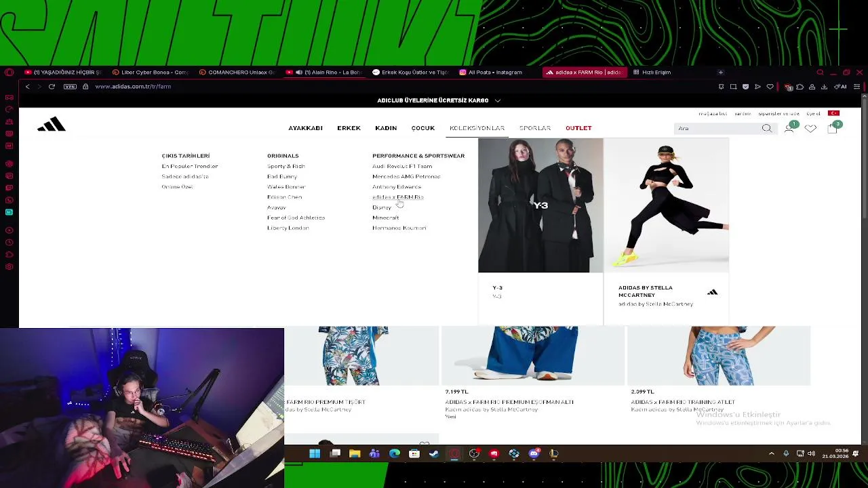Take a snapshot with the camera toolbar icon
Screen dimensions: 868x488
click(733, 87)
